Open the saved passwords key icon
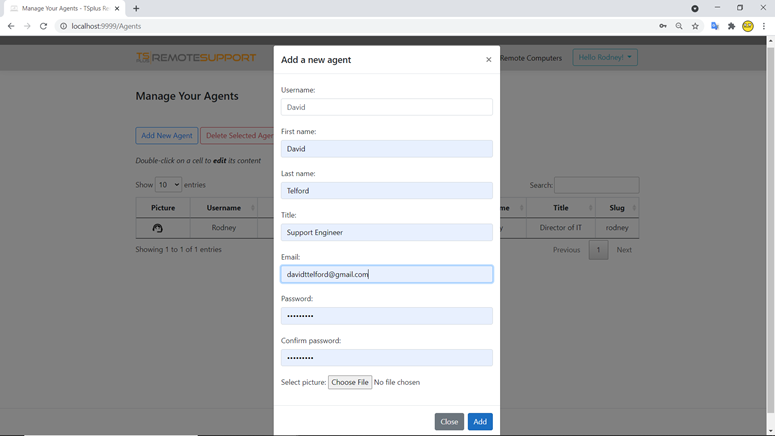 (x=662, y=26)
